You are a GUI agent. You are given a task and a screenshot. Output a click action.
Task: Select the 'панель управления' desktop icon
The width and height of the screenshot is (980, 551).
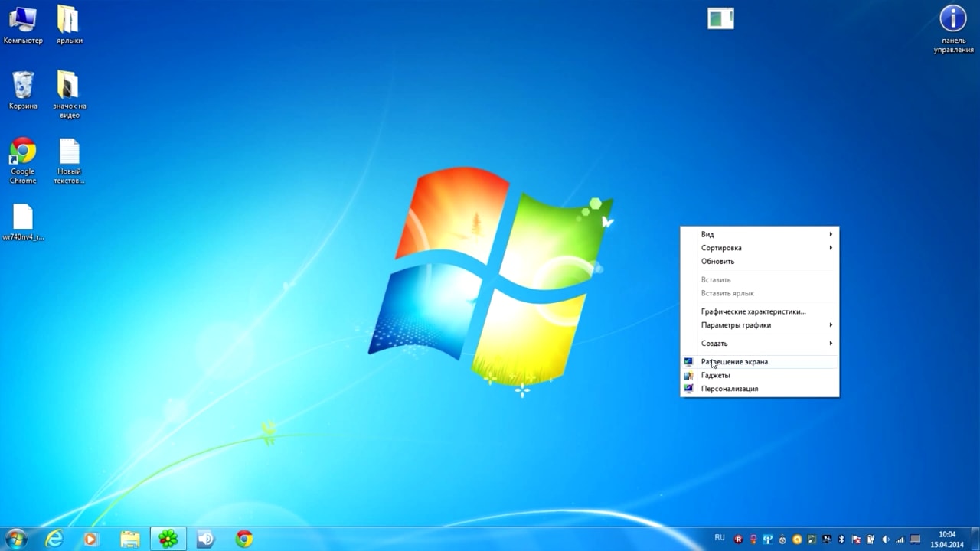click(953, 29)
